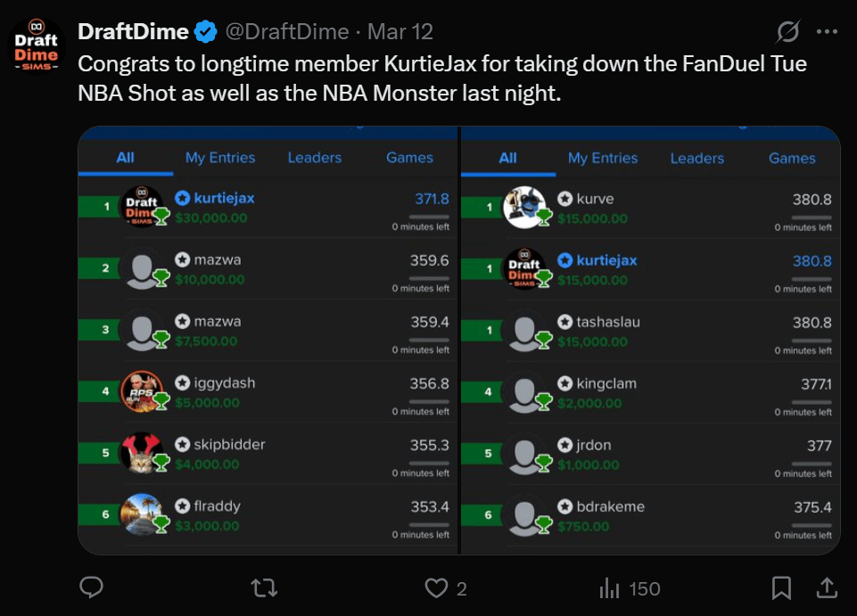
Task: Switch to the right 'Leaders' tab
Action: (696, 158)
